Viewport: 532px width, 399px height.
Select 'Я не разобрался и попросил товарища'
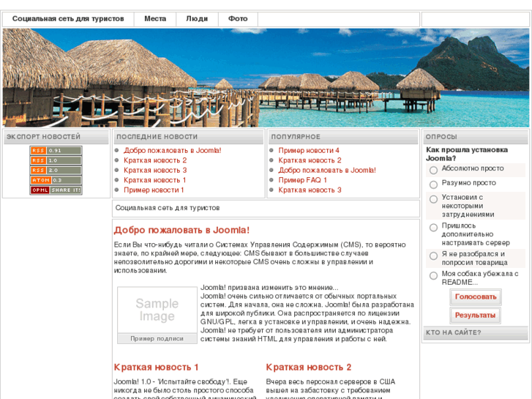pos(433,256)
